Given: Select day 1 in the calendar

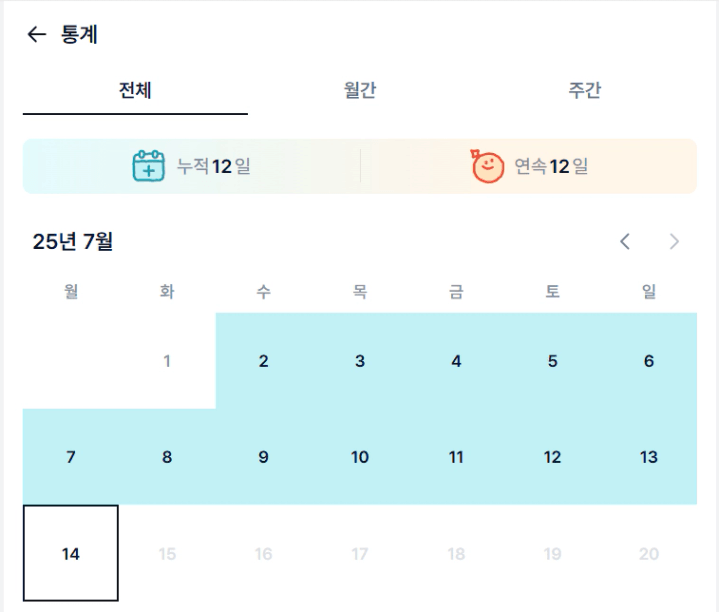Looking at the screenshot, I should point(167,361).
